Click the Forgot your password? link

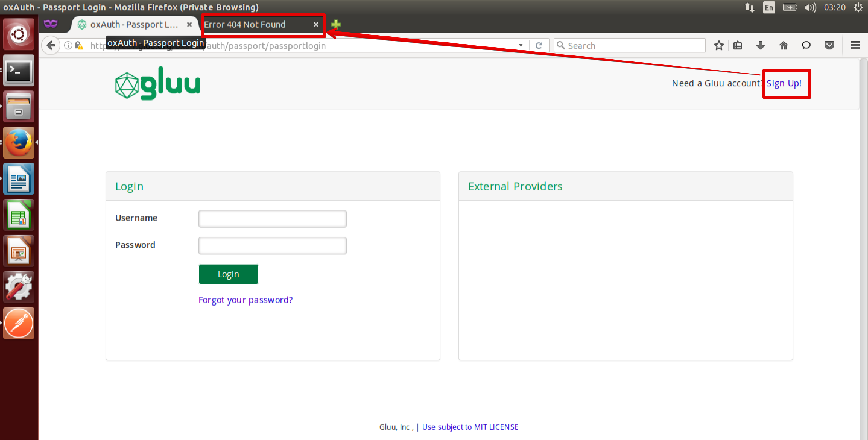pyautogui.click(x=245, y=300)
